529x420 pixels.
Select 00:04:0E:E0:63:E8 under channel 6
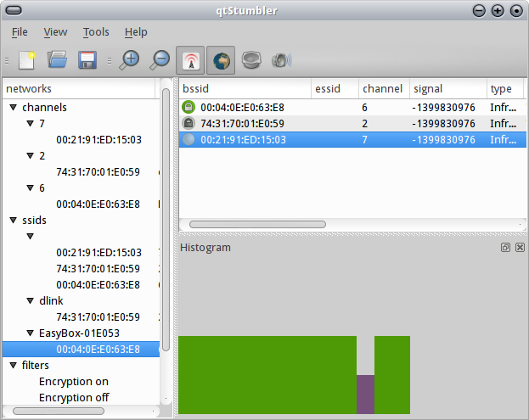coord(98,204)
